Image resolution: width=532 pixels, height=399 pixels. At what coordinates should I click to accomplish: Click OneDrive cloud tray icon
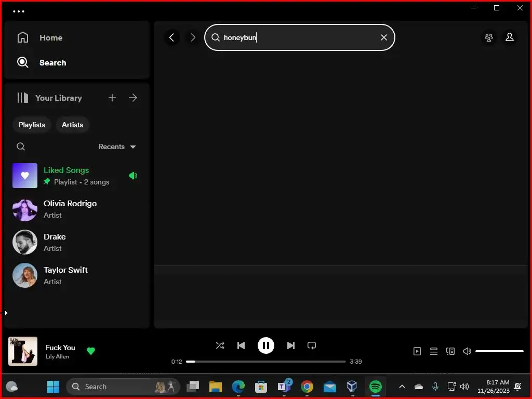tap(419, 387)
